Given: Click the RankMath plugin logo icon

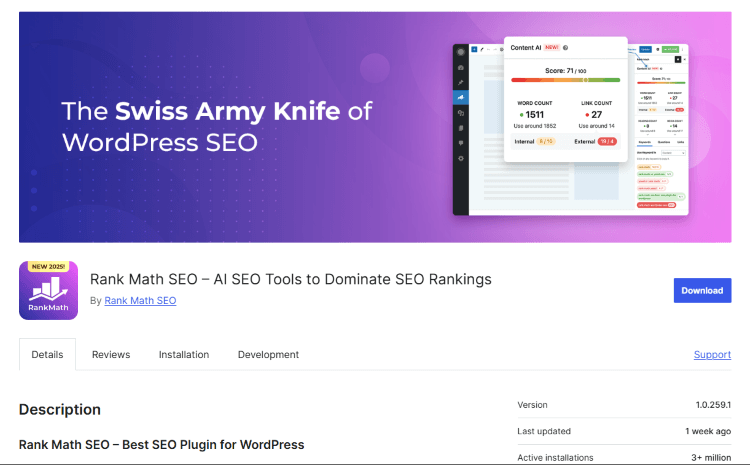Looking at the screenshot, I should coord(48,290).
